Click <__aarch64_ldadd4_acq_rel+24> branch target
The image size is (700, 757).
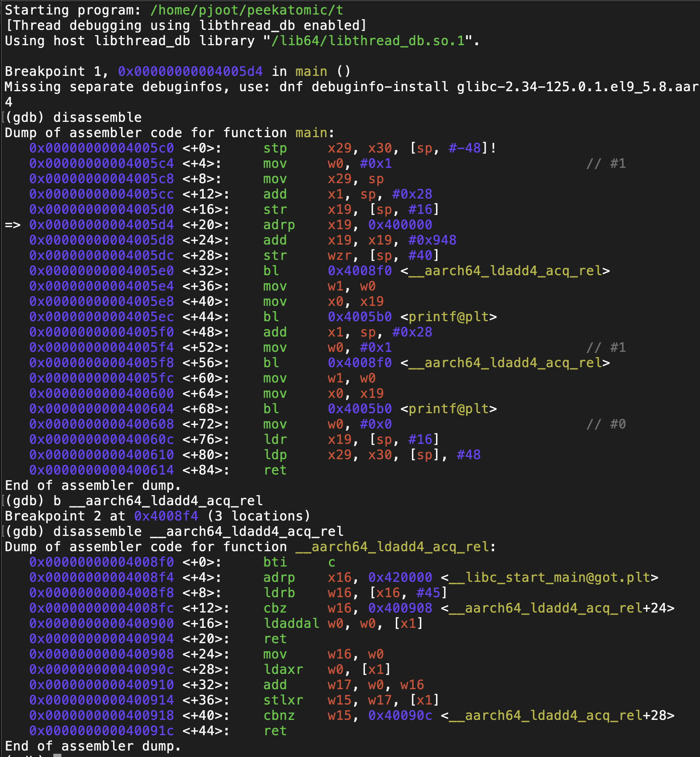pos(557,608)
